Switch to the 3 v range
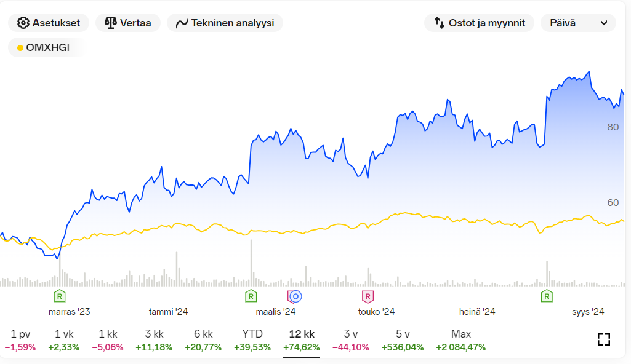Viewport: 631px width, 364px height. tap(350, 340)
